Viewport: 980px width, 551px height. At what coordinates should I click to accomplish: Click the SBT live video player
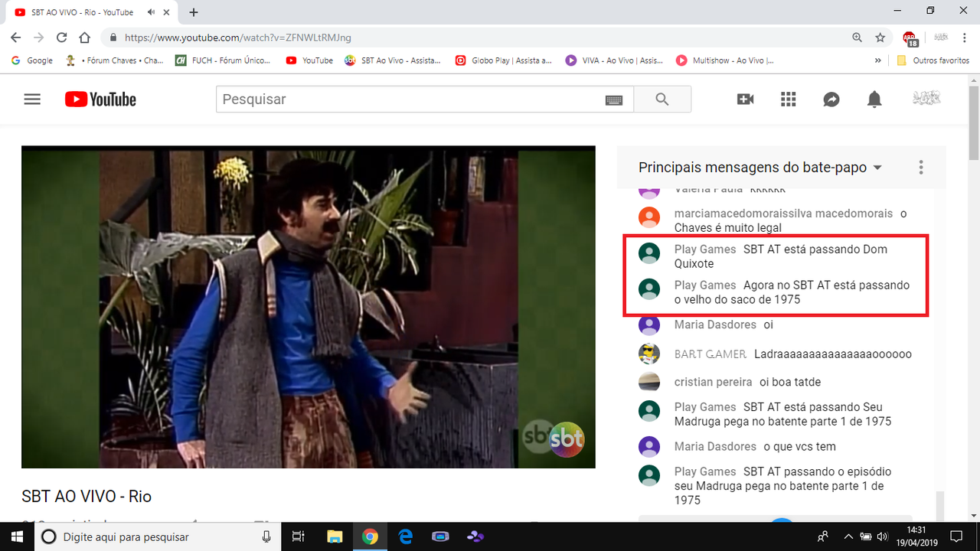[x=309, y=307]
